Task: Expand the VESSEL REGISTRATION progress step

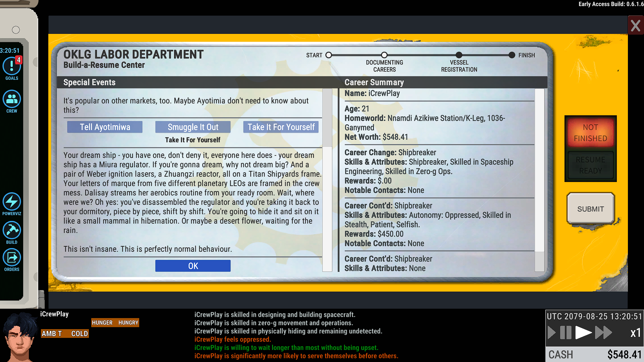Action: click(x=459, y=55)
